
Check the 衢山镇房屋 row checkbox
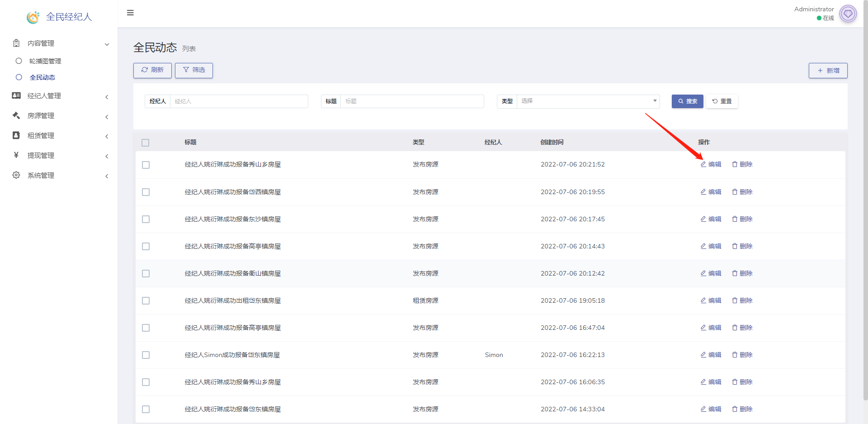pyautogui.click(x=146, y=274)
